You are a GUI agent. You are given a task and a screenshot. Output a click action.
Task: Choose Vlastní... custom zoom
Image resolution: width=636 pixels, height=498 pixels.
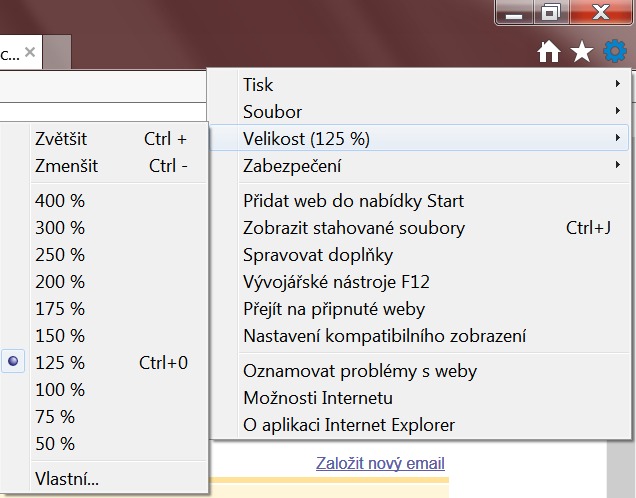(x=67, y=478)
